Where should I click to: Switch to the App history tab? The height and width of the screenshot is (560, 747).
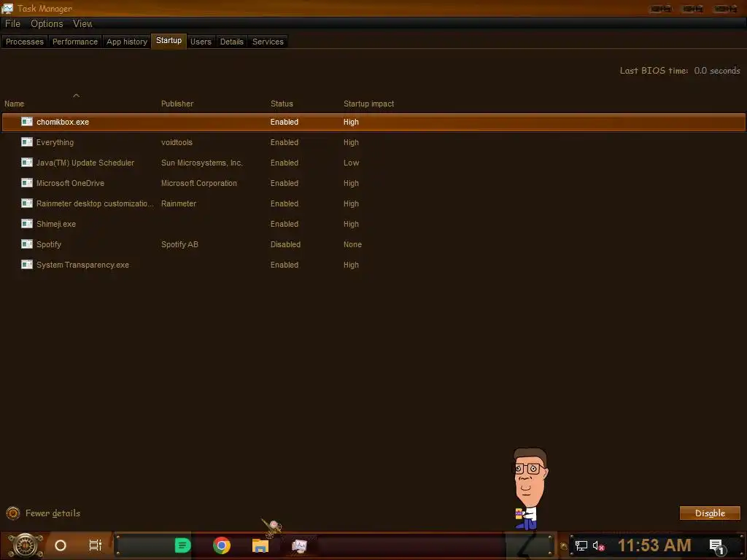(x=127, y=42)
